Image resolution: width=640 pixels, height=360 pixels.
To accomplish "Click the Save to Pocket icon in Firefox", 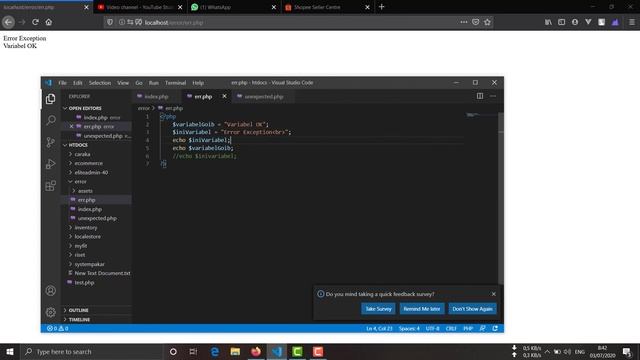I will [476, 22].
